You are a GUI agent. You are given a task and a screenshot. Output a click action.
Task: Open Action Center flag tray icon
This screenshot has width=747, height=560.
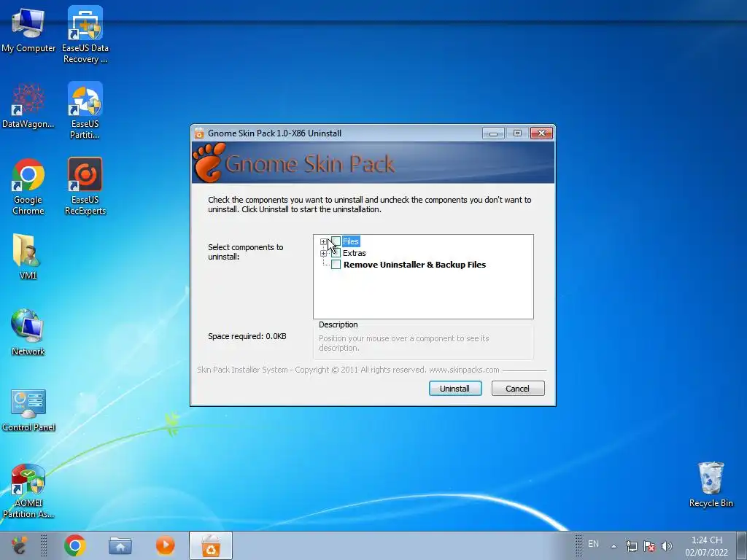pos(649,546)
